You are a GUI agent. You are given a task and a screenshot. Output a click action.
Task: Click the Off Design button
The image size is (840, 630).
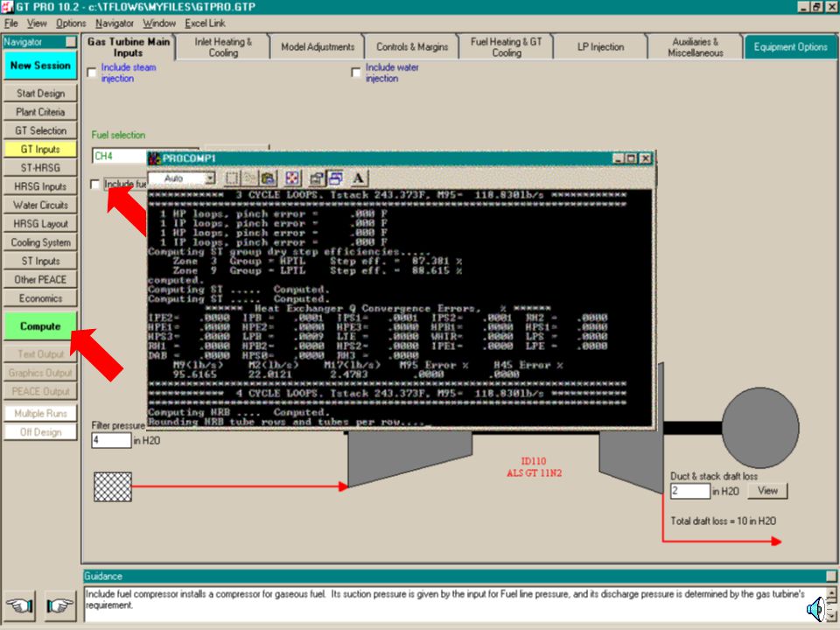[40, 432]
